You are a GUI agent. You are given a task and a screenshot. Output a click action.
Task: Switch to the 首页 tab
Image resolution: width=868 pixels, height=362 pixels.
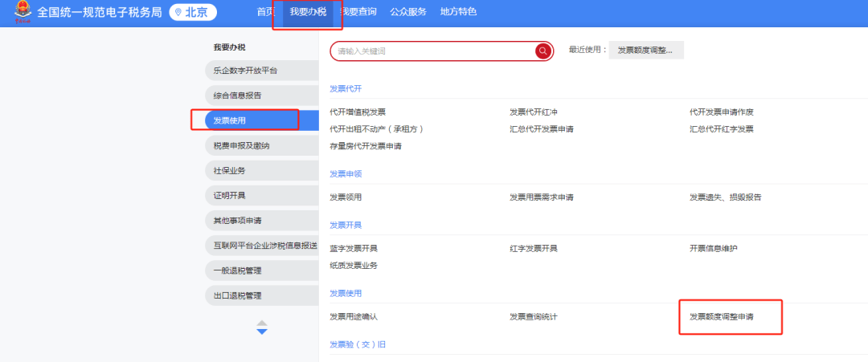tap(264, 12)
